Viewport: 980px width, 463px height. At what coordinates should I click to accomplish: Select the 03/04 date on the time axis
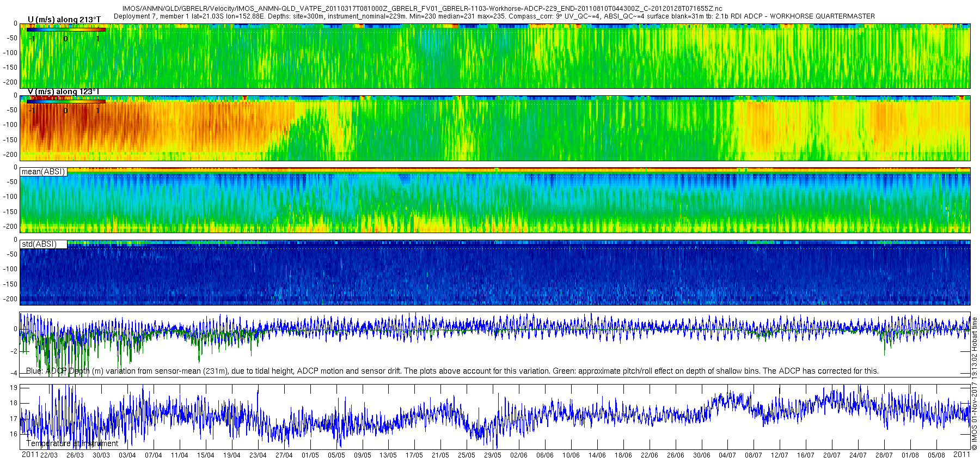(x=127, y=455)
